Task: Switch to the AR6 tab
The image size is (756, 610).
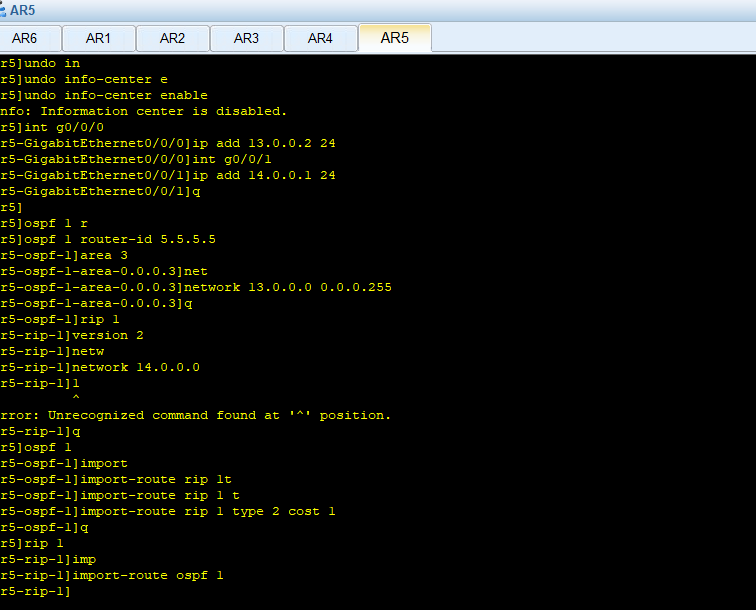Action: point(29,38)
